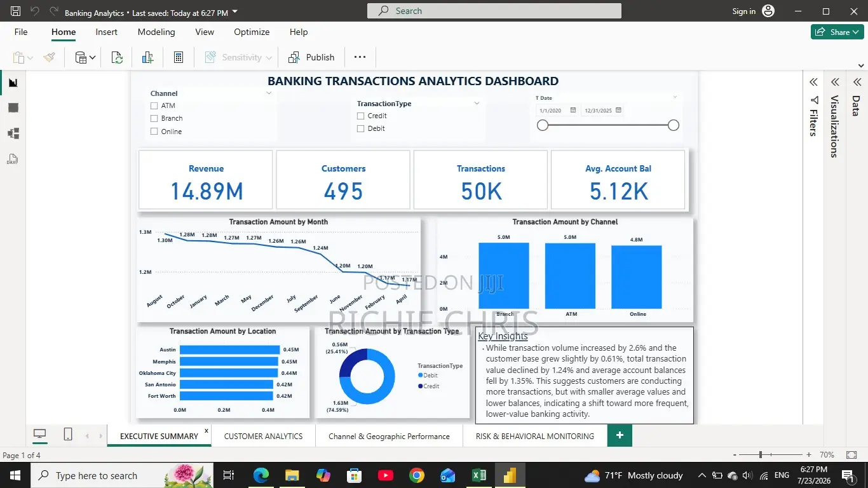Click the Refresh data icon
Image resolution: width=868 pixels, height=488 pixels.
coord(117,58)
